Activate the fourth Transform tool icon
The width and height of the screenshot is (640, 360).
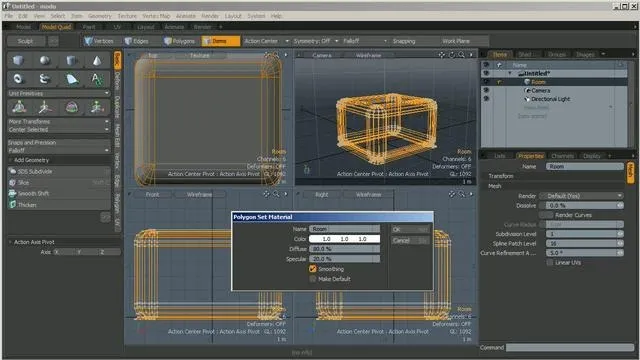point(97,107)
